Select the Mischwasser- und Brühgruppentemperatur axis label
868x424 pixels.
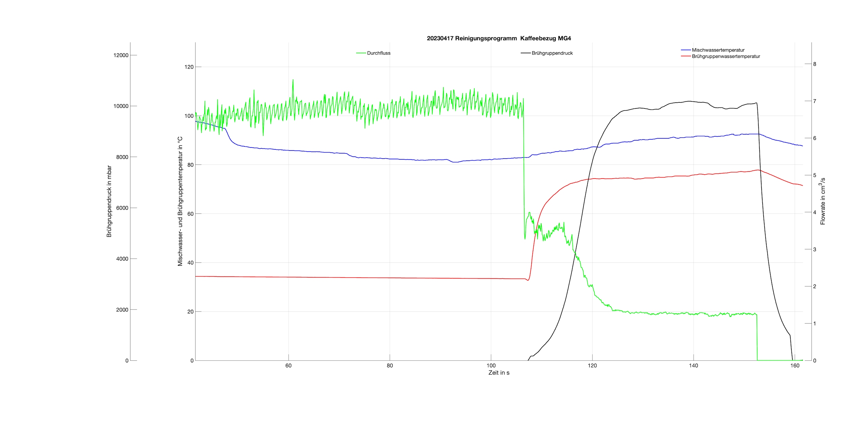click(180, 201)
